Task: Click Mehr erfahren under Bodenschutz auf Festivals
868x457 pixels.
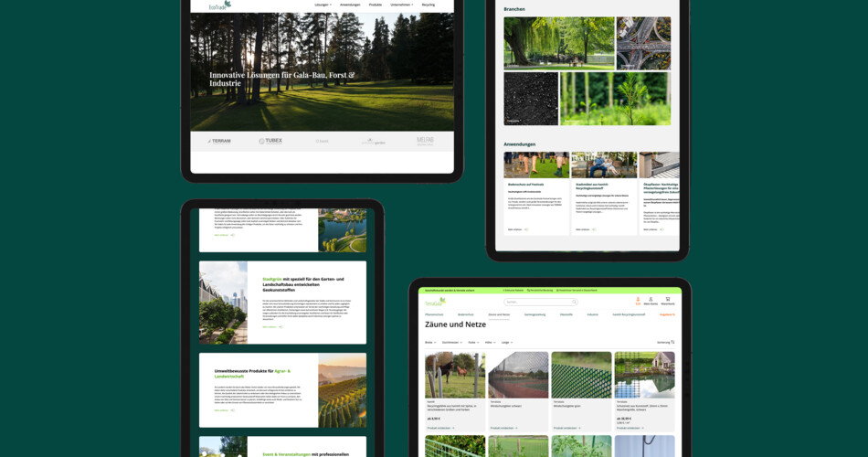Action: pyautogui.click(x=517, y=229)
